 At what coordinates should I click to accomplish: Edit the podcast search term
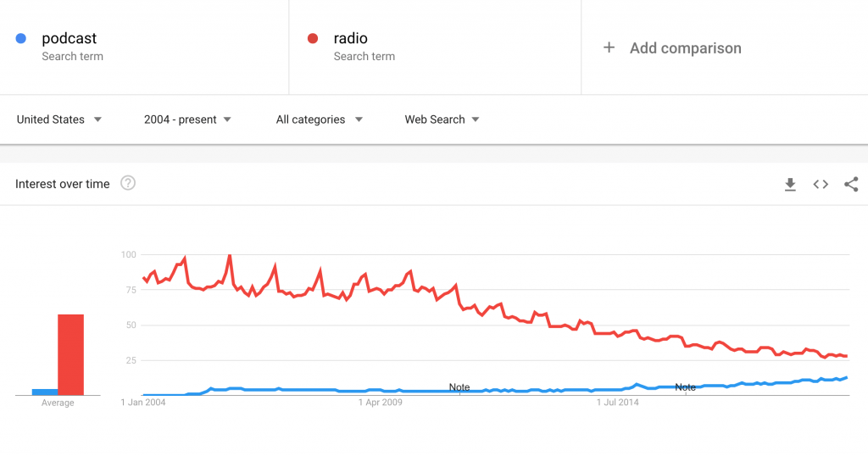coord(70,38)
